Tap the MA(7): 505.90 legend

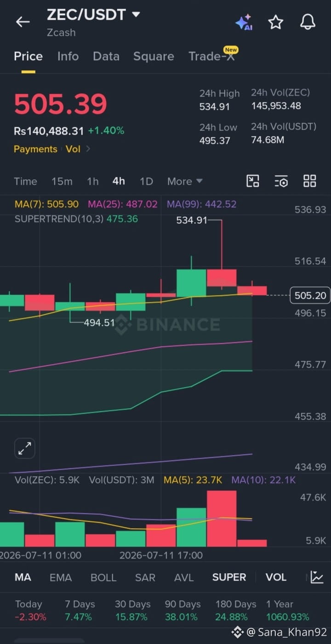point(46,204)
